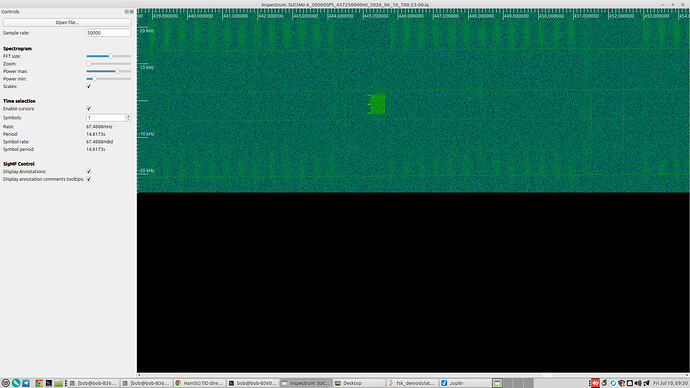
Task: Click the Period value 14.8173s
Action: click(x=95, y=134)
